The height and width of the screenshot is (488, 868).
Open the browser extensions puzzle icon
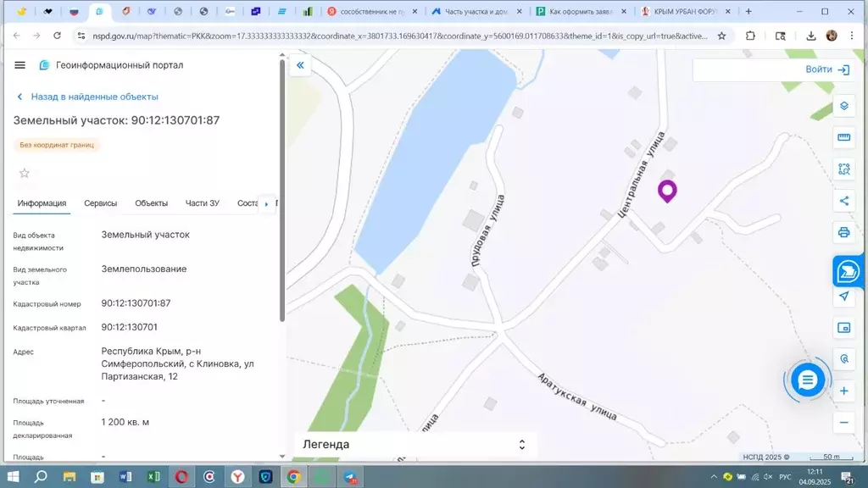tap(750, 36)
